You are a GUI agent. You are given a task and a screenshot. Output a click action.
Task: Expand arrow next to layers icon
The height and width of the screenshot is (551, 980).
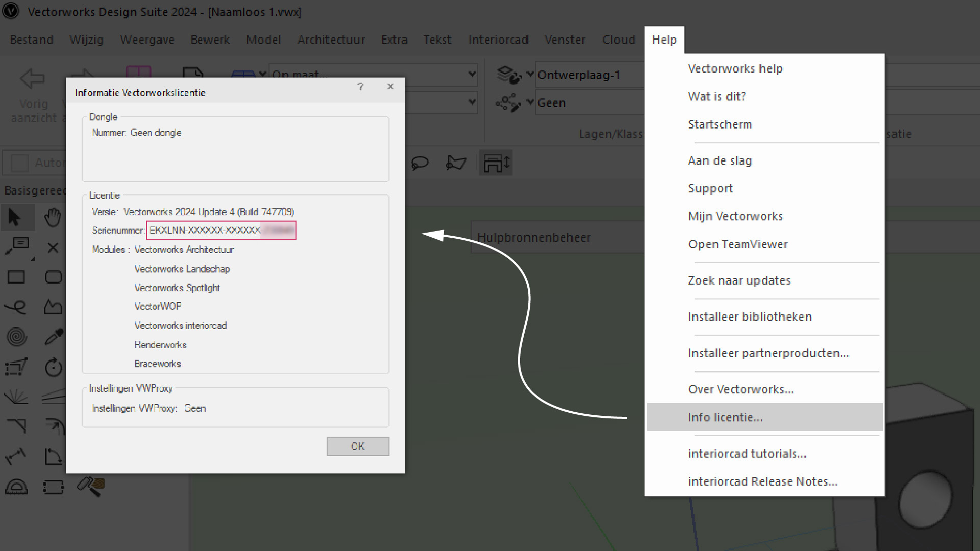pos(530,74)
